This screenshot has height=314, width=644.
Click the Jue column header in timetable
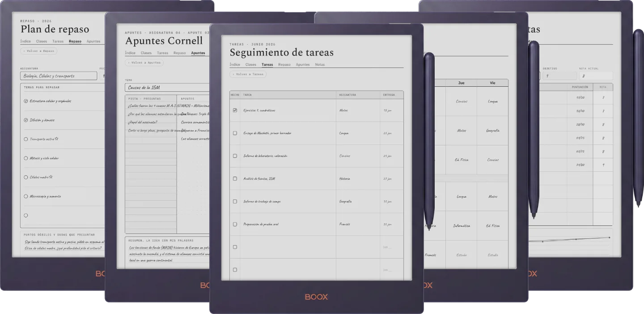(461, 83)
